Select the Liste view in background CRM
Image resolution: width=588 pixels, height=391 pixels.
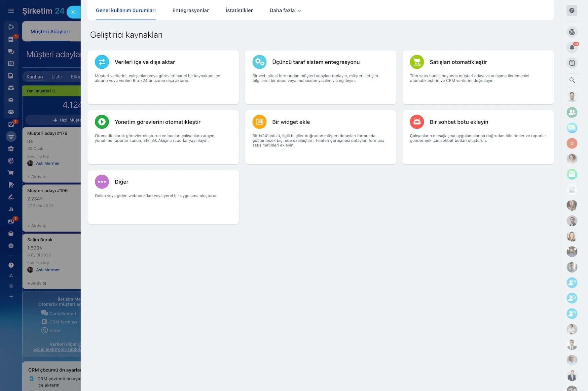click(x=57, y=77)
